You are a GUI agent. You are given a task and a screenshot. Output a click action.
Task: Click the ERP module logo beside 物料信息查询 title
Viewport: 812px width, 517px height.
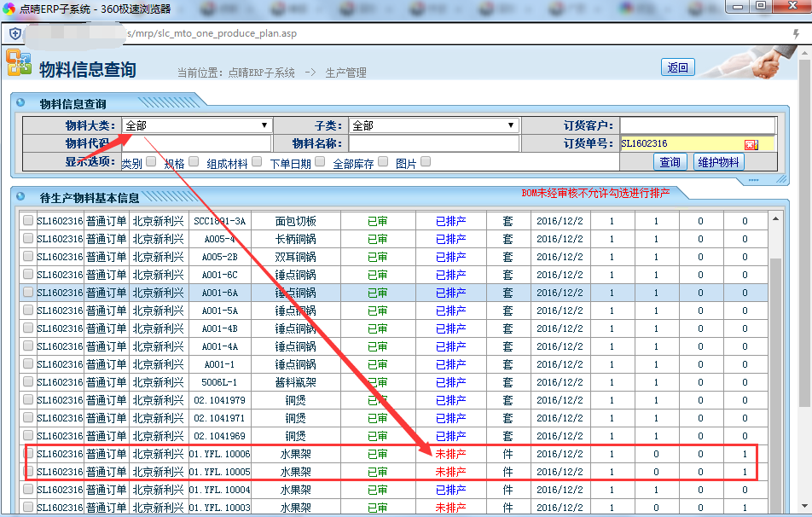click(19, 63)
